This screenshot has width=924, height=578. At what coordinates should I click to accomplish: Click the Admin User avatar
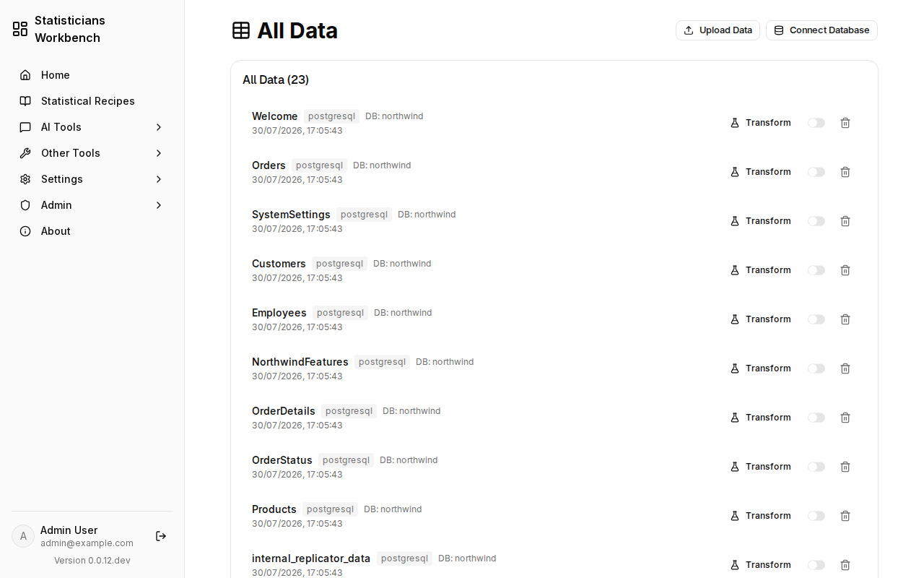(x=23, y=536)
